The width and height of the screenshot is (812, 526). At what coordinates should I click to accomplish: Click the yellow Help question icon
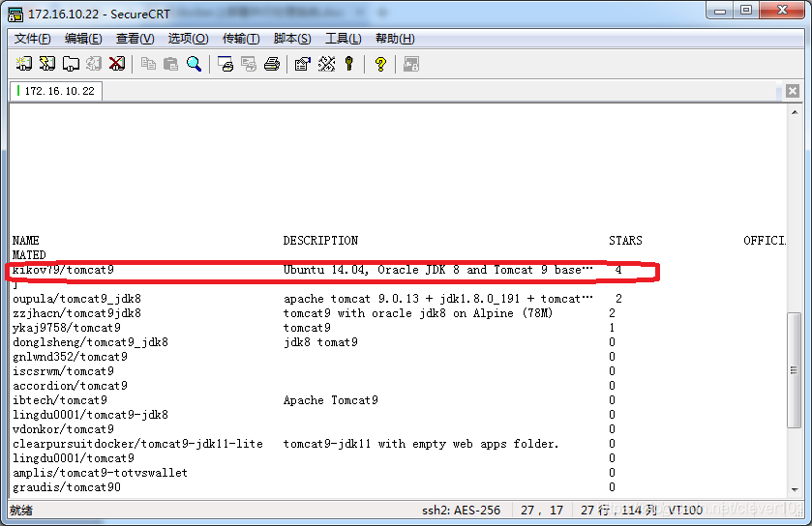(x=380, y=64)
